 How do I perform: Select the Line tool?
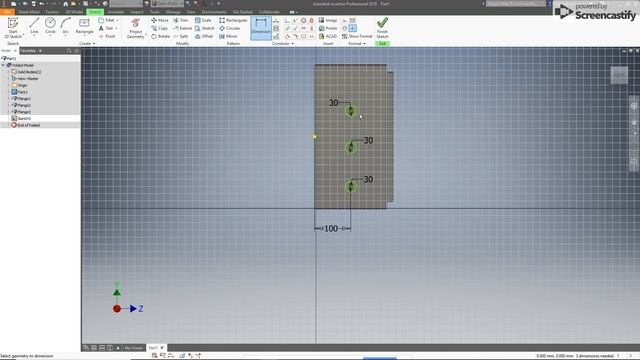click(x=34, y=26)
